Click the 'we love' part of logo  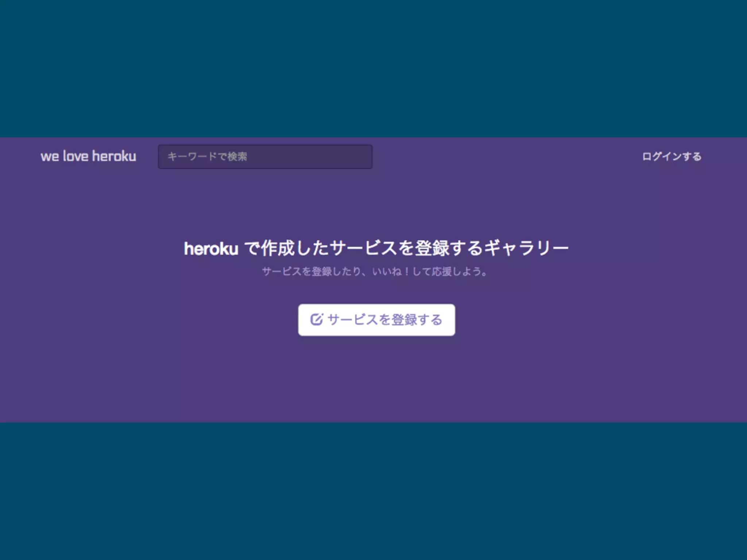65,156
